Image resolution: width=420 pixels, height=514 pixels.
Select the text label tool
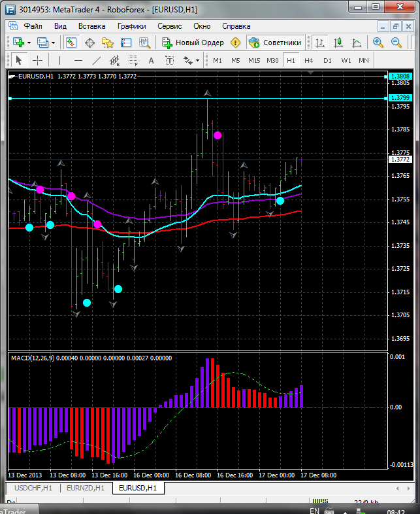click(152, 60)
